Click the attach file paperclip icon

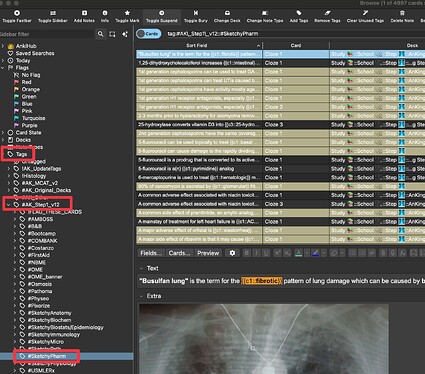[x=383, y=253]
